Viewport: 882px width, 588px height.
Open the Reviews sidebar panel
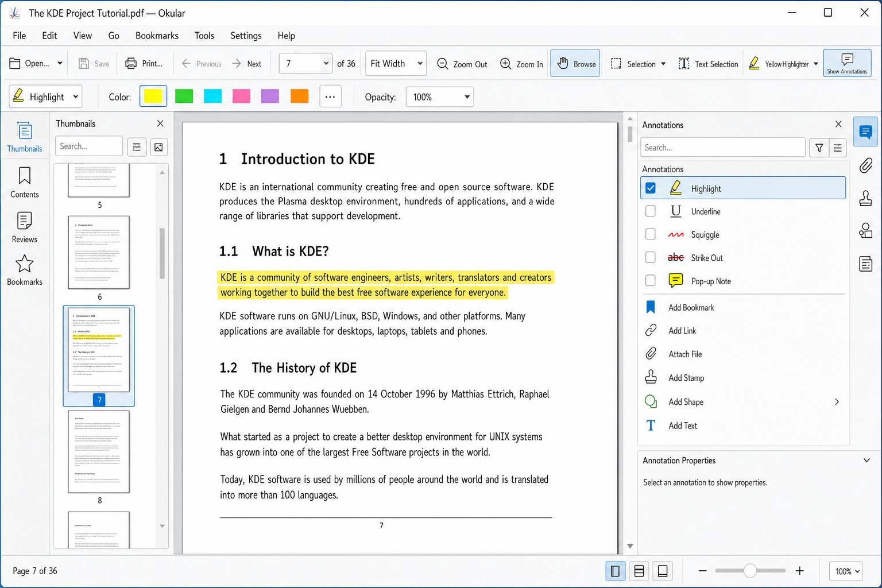point(25,227)
